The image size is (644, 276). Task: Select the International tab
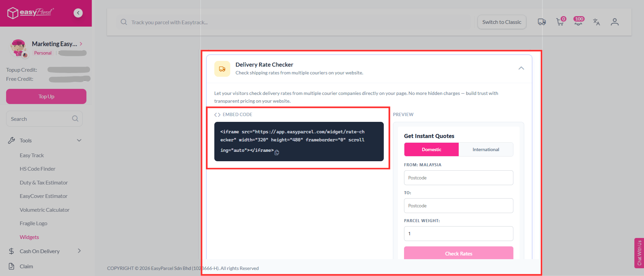click(486, 149)
